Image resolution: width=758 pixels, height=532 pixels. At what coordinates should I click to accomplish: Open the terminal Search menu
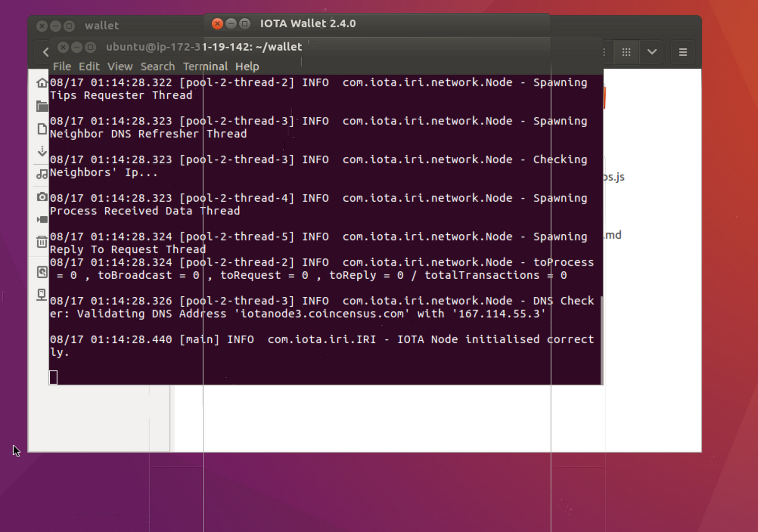click(158, 66)
